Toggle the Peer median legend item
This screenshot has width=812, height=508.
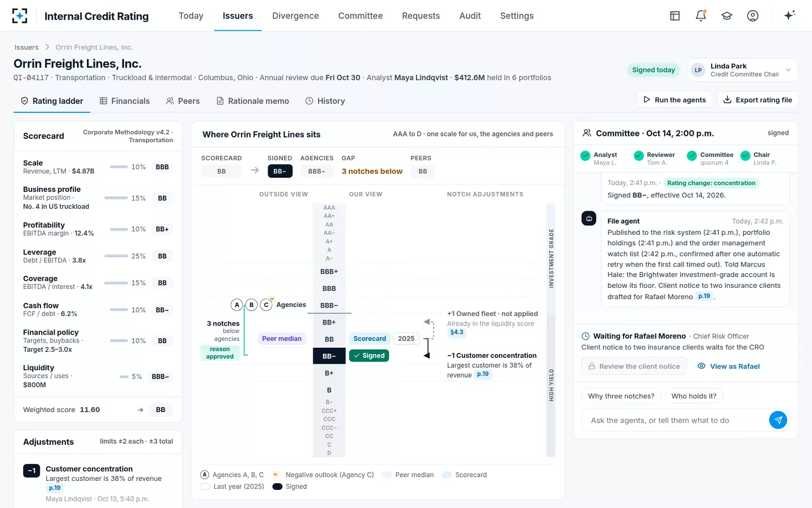408,475
